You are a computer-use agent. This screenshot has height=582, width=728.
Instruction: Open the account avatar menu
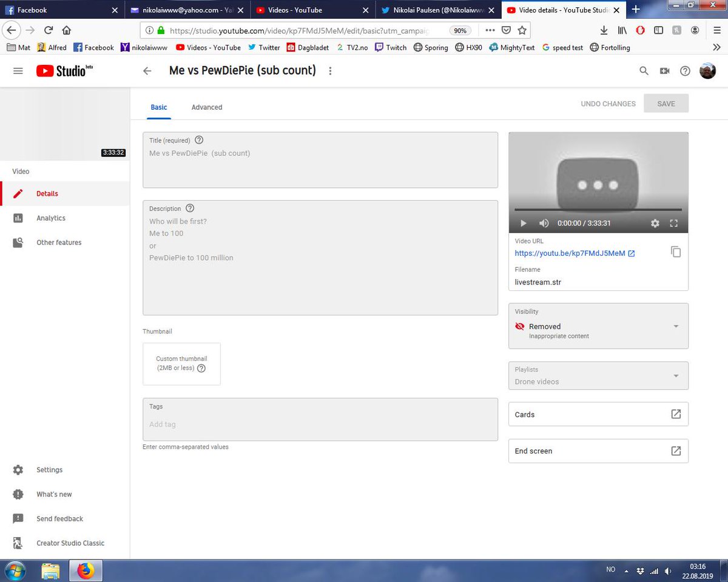[707, 71]
